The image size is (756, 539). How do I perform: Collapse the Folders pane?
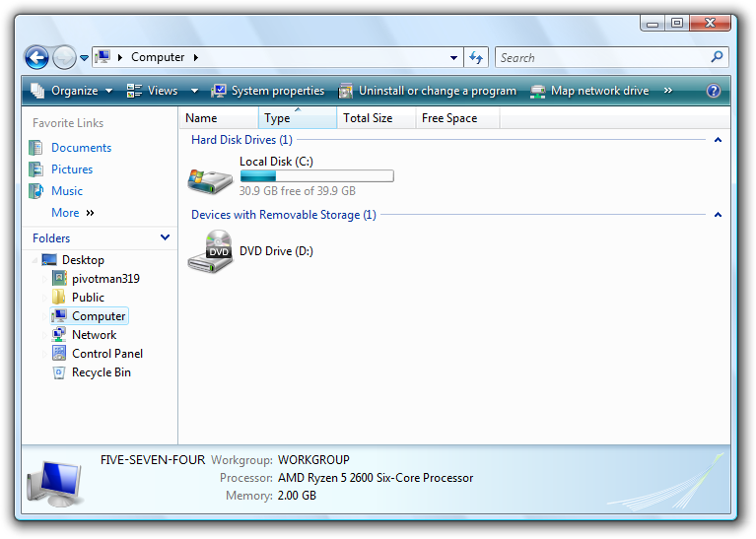pos(165,237)
